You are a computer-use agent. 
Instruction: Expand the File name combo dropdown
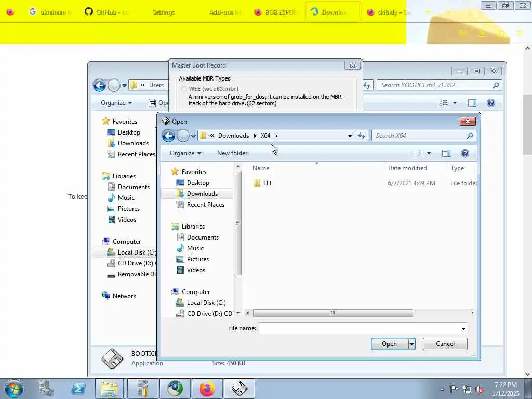(x=463, y=328)
